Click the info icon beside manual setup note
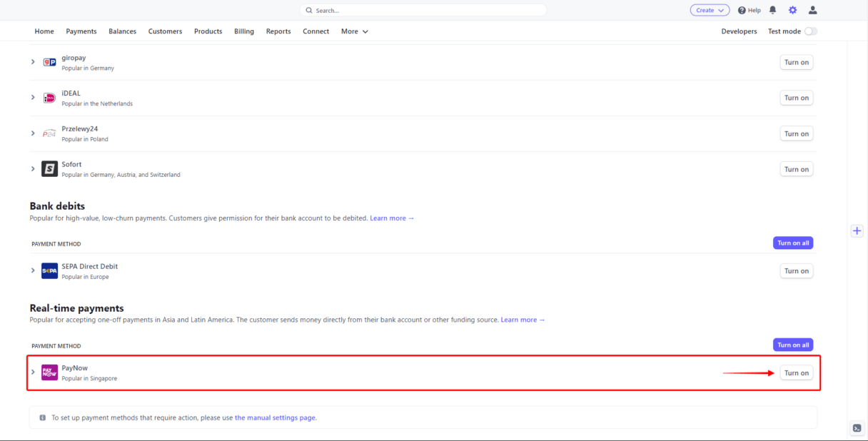Screen dimensions: 868x441 click(43, 417)
